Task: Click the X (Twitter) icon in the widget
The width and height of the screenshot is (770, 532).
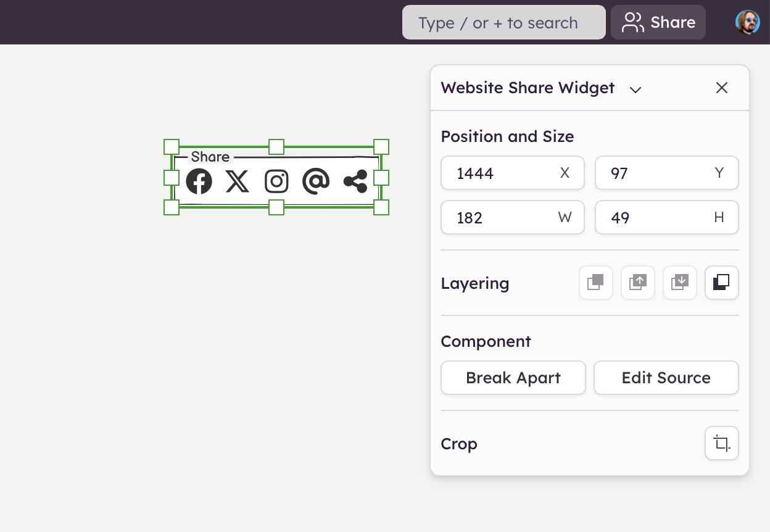Action: pyautogui.click(x=238, y=181)
